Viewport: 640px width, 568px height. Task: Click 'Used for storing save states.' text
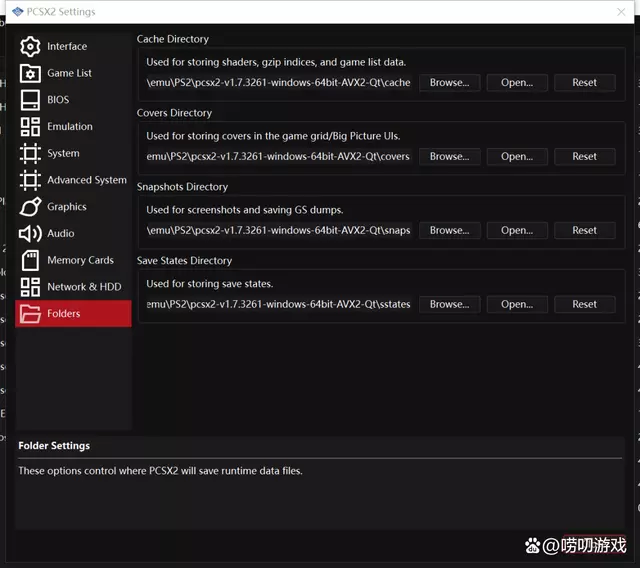coord(210,284)
